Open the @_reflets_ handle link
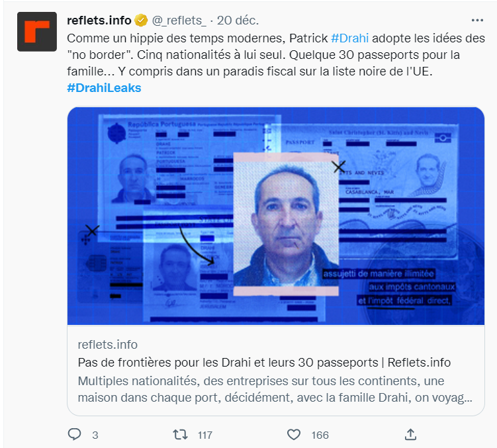The width and height of the screenshot is (497, 448). (x=179, y=21)
